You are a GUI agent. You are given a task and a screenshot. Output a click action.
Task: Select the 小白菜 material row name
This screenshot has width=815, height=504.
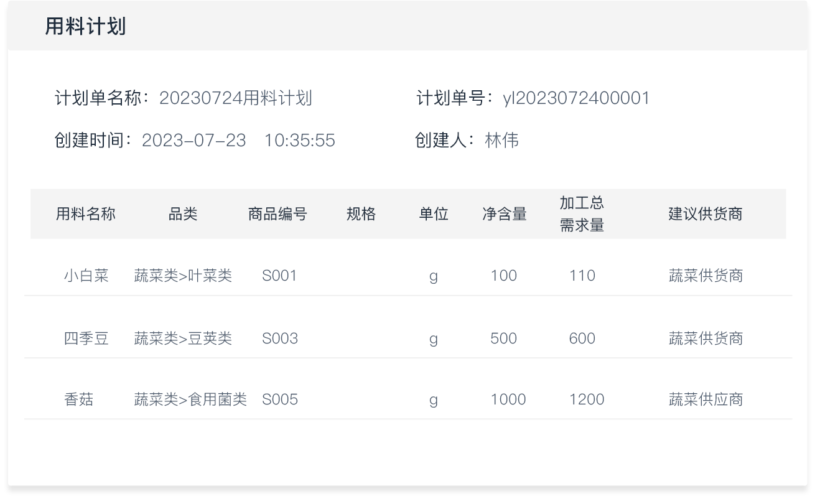(x=86, y=276)
